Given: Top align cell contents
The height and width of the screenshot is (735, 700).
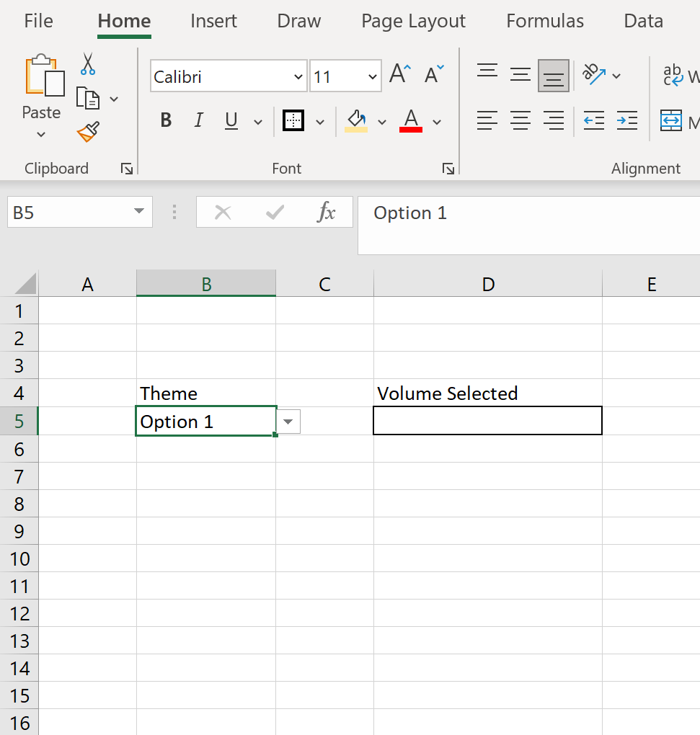Looking at the screenshot, I should pyautogui.click(x=487, y=71).
